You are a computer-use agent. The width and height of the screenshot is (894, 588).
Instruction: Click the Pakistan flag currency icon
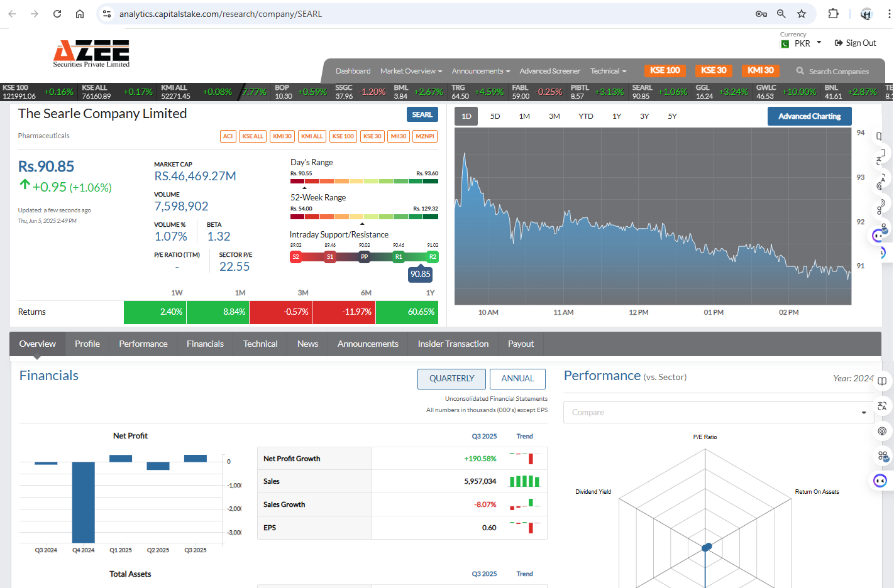785,44
